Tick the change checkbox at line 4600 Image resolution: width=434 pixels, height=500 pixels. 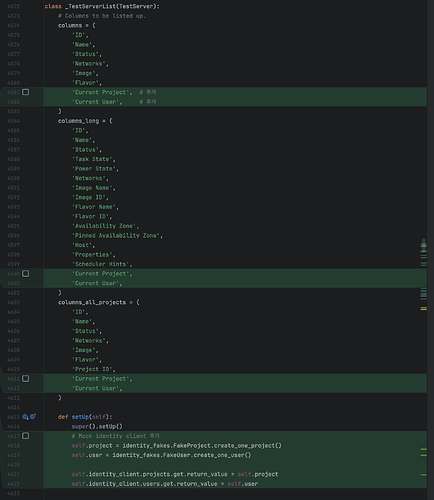pyautogui.click(x=26, y=274)
